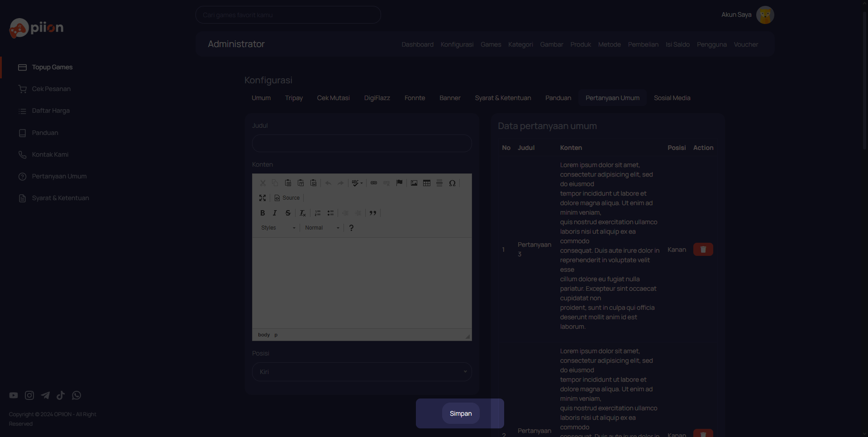Viewport: 868px width, 437px height.
Task: Open Pembelian in admin menu
Action: [643, 44]
